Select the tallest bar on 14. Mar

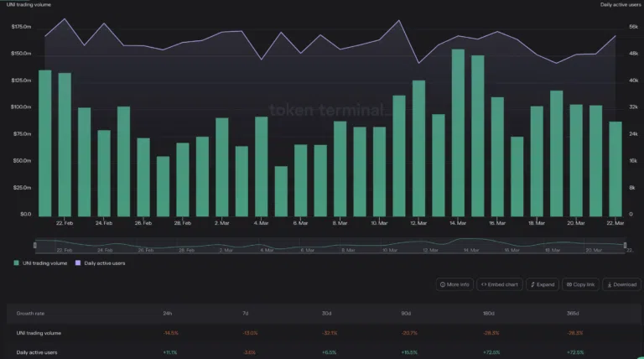click(458, 133)
